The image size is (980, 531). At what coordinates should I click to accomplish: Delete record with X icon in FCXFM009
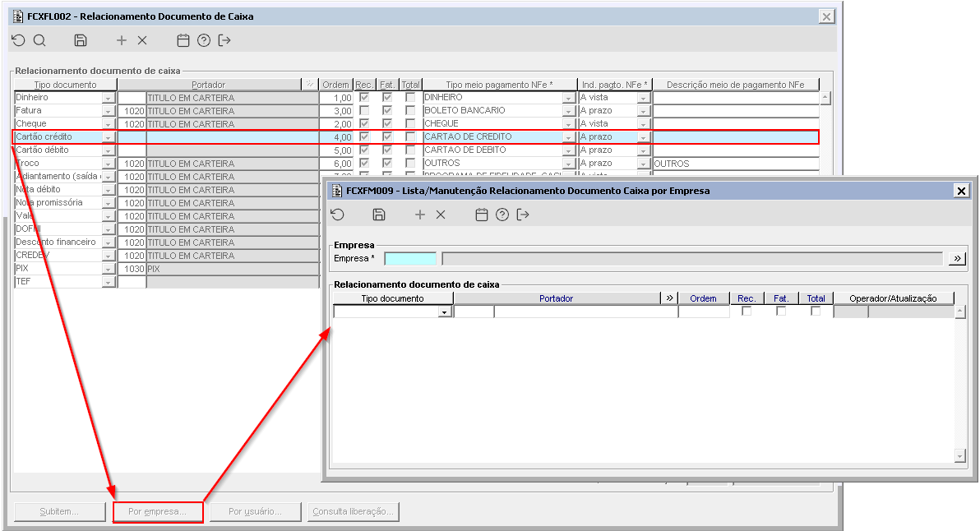point(441,215)
